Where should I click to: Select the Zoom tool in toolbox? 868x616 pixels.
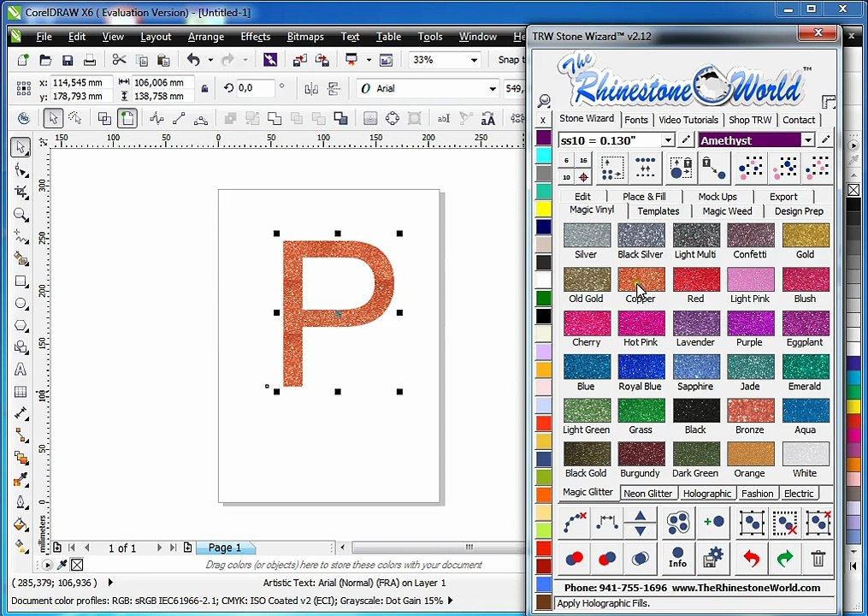[21, 215]
